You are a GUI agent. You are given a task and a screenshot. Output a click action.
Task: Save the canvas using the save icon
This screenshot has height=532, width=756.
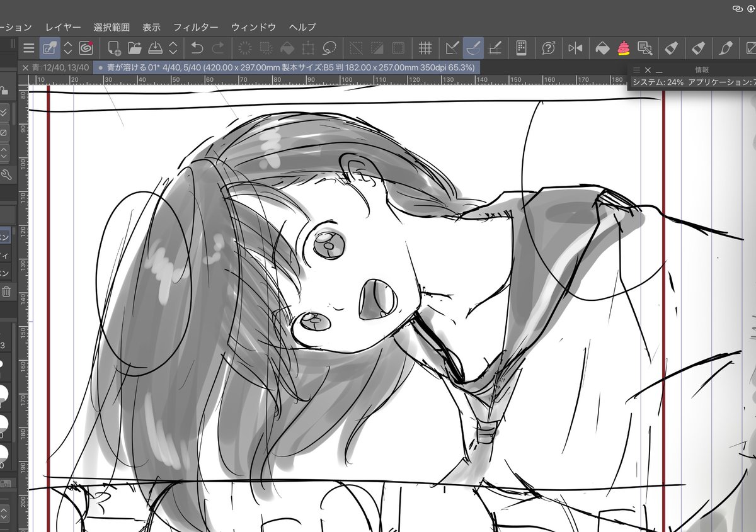click(156, 48)
